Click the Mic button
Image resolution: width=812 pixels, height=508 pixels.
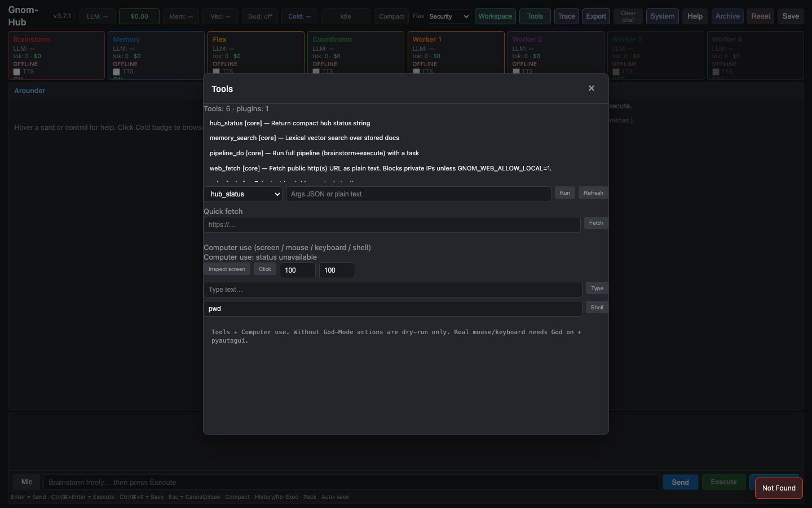[27, 482]
